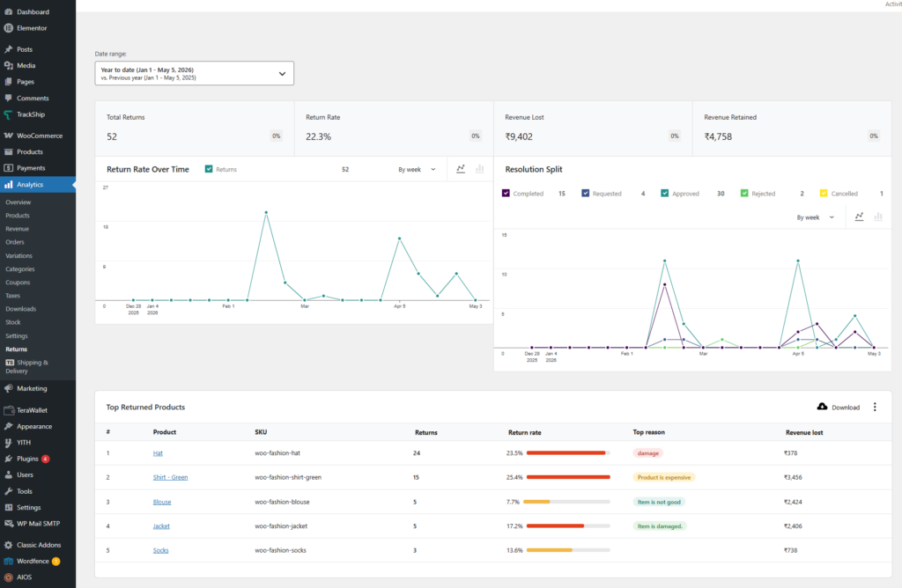Switch Return Rate chart to bar view
902x588 pixels.
pyautogui.click(x=480, y=169)
